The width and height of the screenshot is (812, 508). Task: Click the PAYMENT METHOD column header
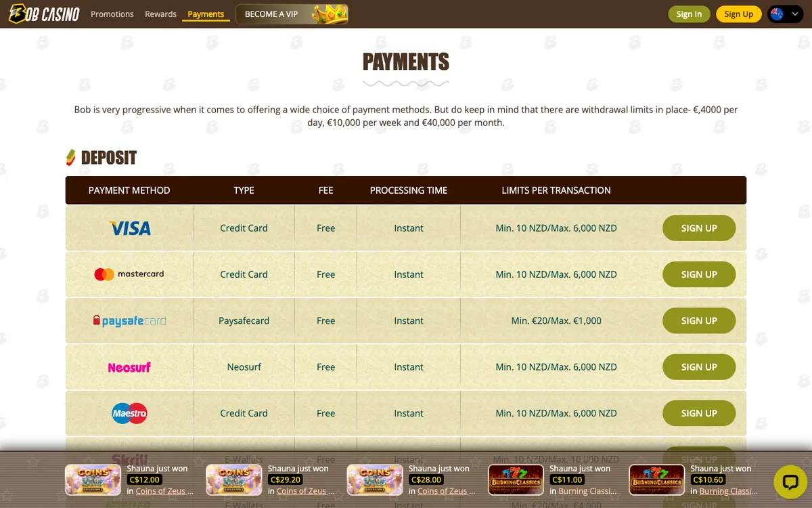[x=129, y=190]
